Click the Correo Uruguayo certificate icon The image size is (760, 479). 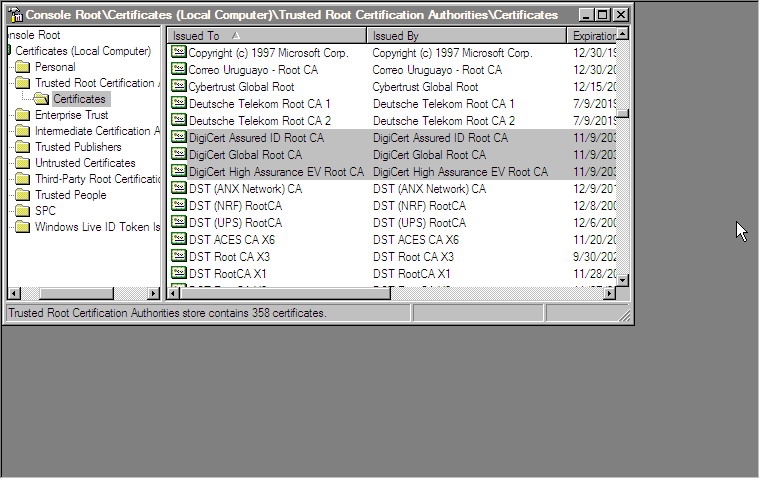coord(179,70)
